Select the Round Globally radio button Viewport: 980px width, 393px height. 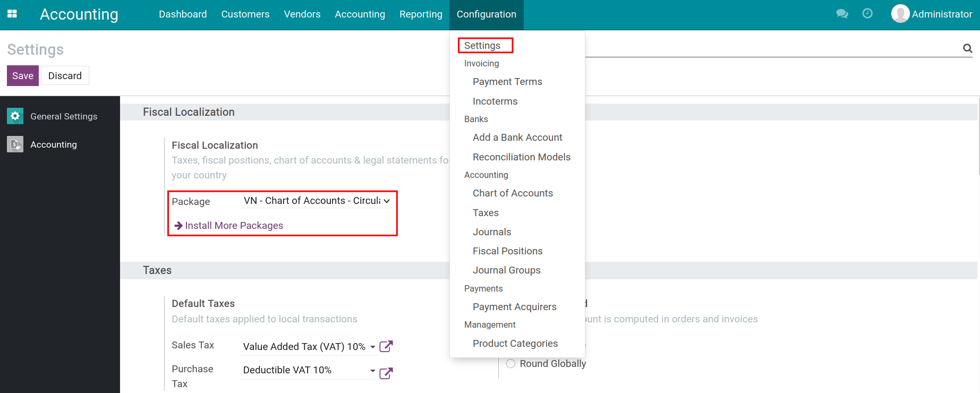[510, 363]
